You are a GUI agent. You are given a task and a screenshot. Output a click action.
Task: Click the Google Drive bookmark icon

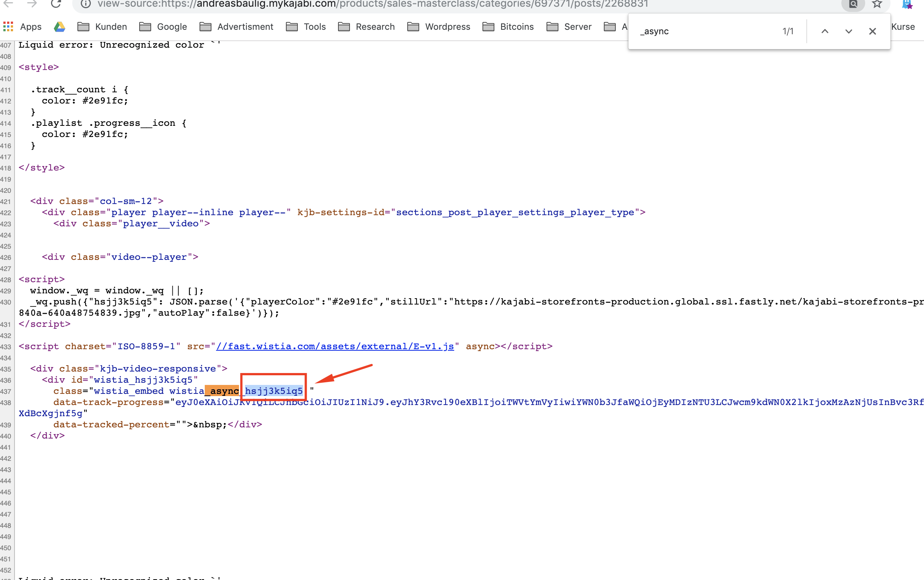(60, 26)
